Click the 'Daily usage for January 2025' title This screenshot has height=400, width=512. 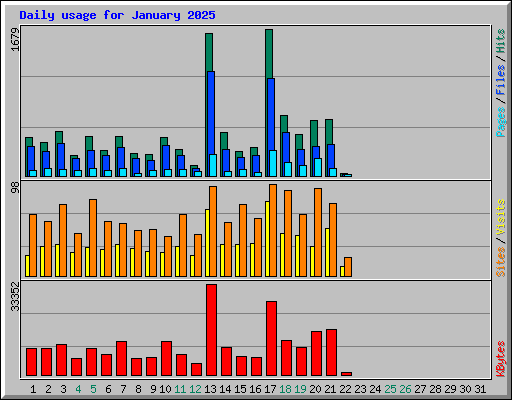click(x=117, y=15)
